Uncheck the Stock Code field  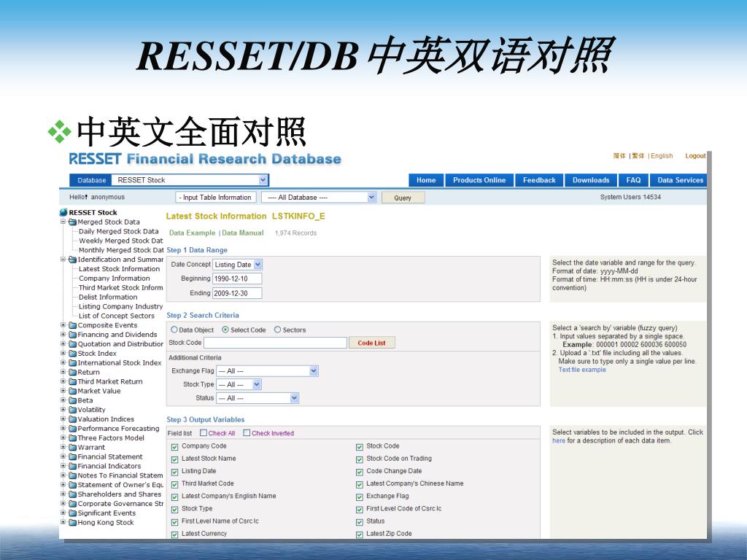coord(360,447)
